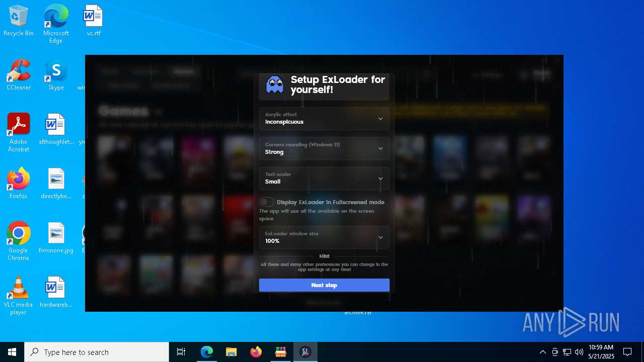Viewport: 644px width, 362px height.
Task: Open Microsoft Edge in the taskbar
Action: 207,352
